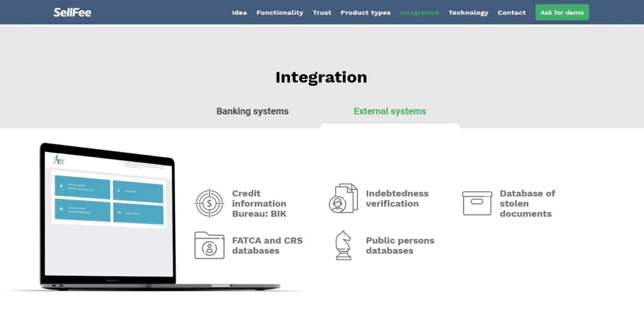This screenshot has height=332, width=644.
Task: Click the Indebtedness verification label
Action: (x=397, y=198)
